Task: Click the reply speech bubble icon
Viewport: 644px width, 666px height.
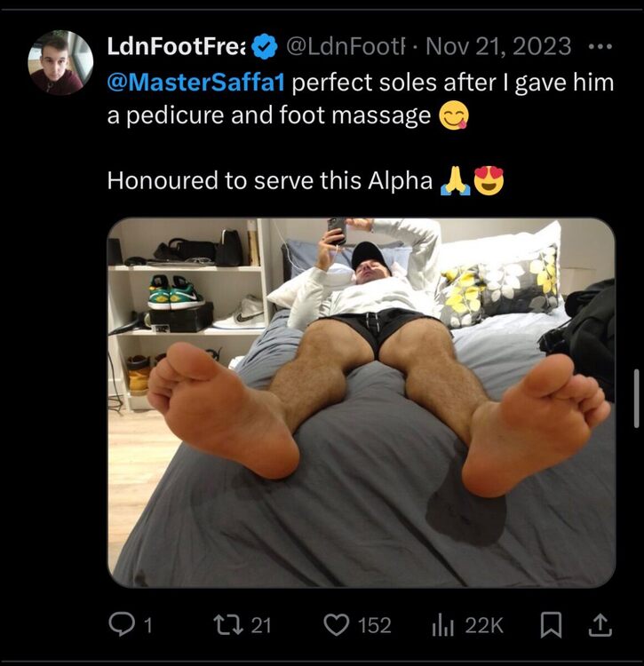Action: [121, 625]
